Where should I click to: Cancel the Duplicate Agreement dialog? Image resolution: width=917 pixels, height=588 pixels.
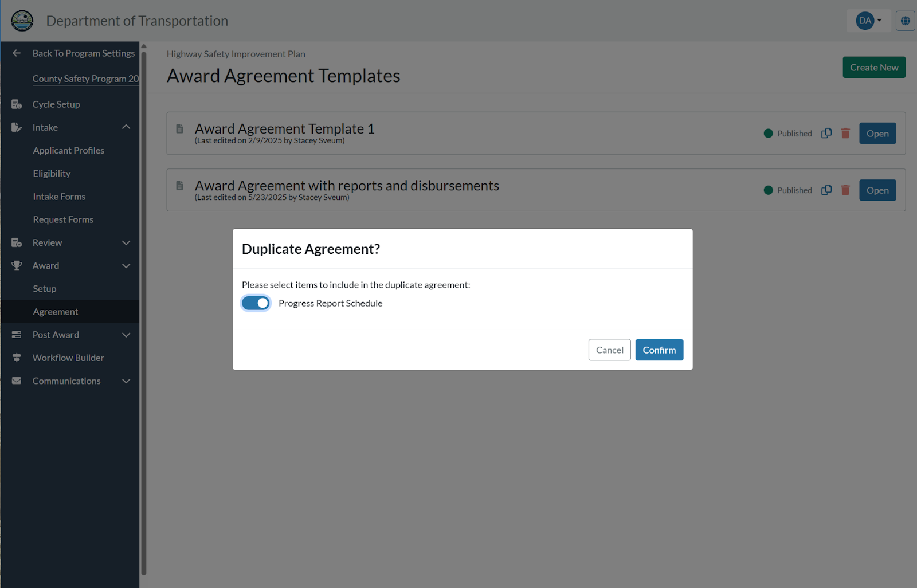pos(610,350)
